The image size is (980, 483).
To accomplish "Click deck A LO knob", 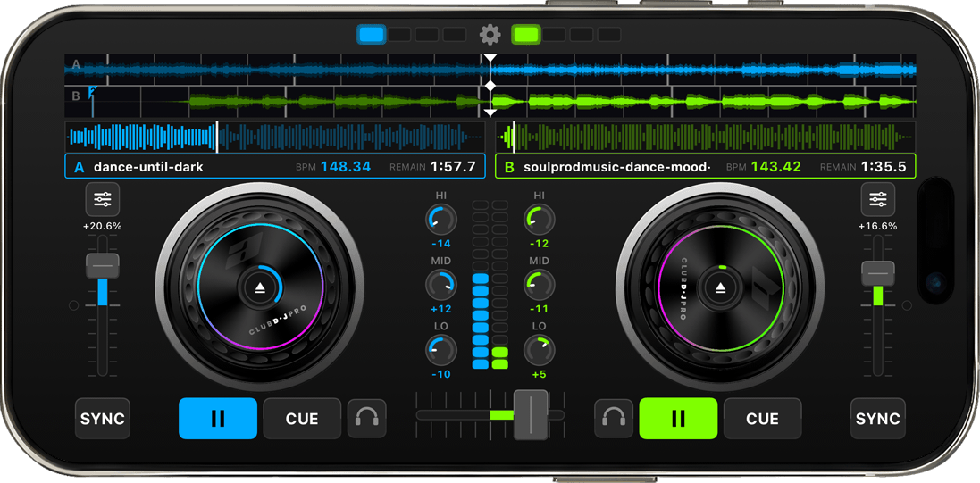I will coord(441,351).
